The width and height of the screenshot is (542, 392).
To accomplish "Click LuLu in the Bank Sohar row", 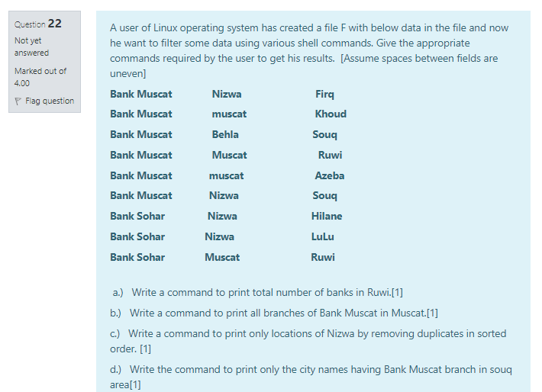I will [x=322, y=237].
